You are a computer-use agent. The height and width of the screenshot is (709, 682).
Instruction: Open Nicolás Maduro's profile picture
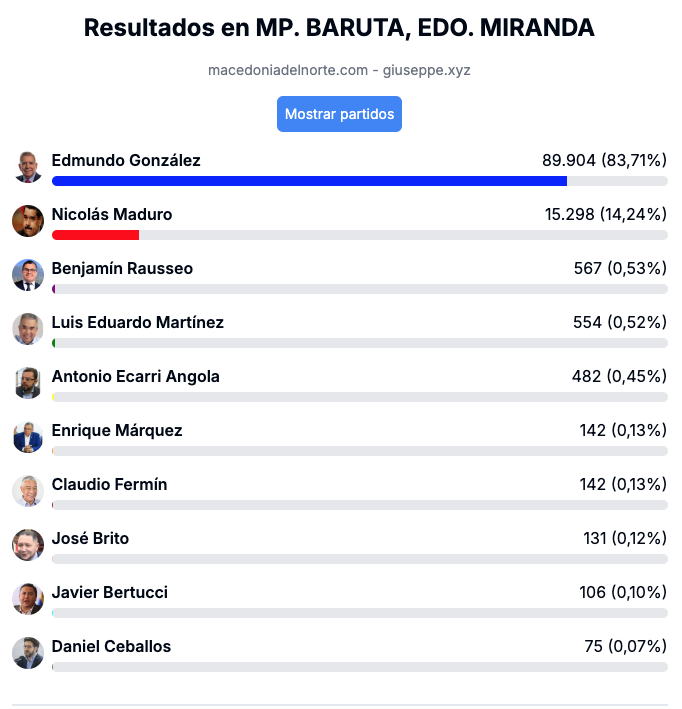[x=28, y=221]
